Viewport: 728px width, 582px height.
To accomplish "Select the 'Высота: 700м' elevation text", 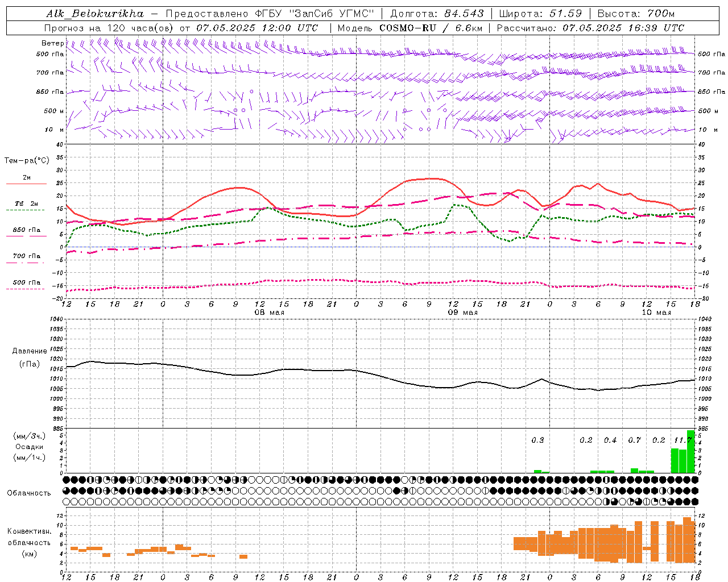I will [636, 14].
